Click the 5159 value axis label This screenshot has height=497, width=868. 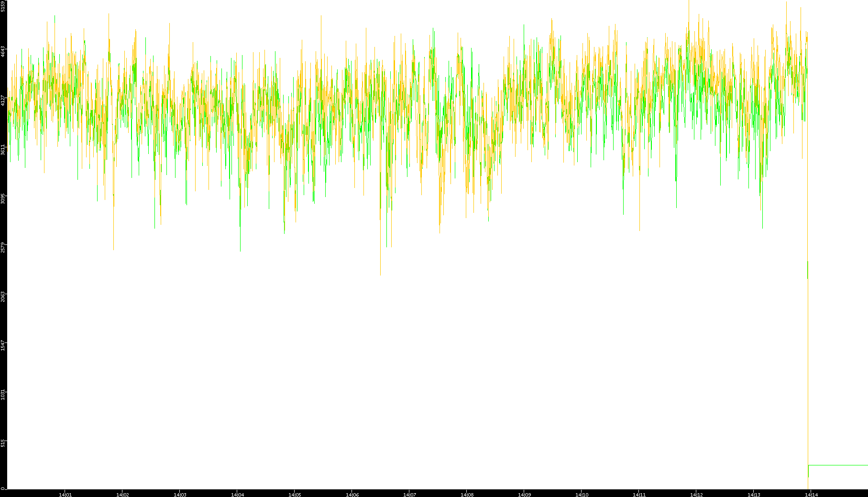click(3, 6)
